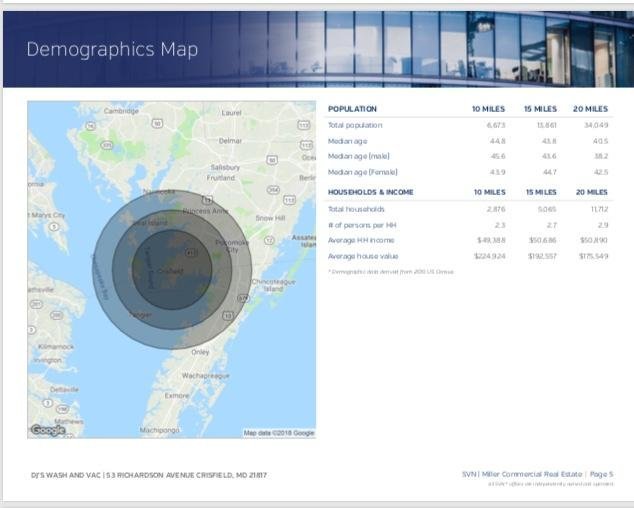
Task: Click the Route 413 shield near Crisfield
Action: point(190,253)
